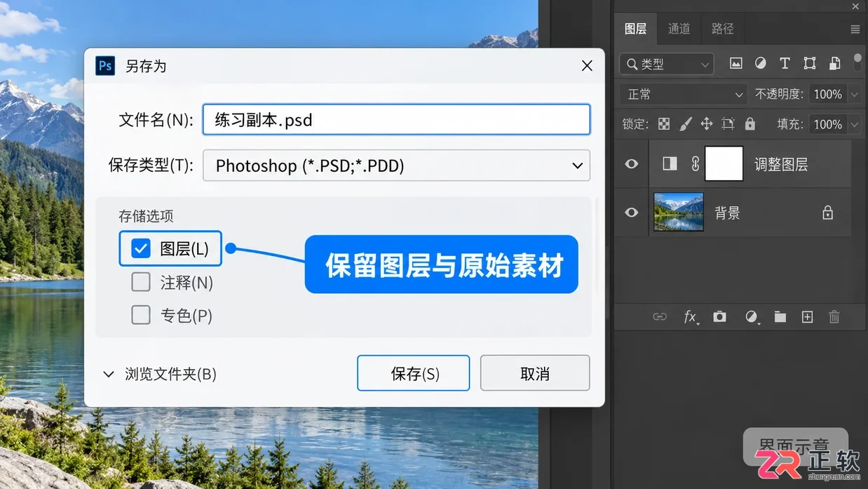Uncheck the 图层(L) checkbox
Viewport: 868px width, 489px height.
(141, 248)
